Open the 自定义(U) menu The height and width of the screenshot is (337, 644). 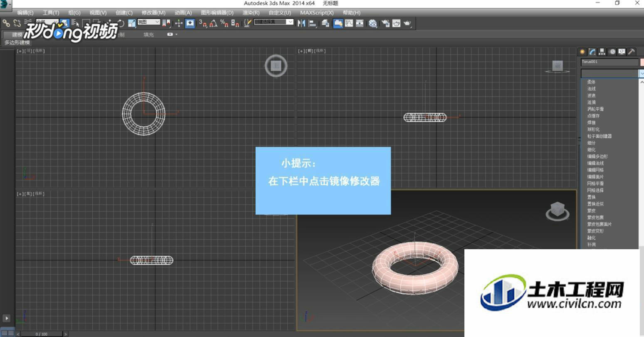[x=280, y=13]
